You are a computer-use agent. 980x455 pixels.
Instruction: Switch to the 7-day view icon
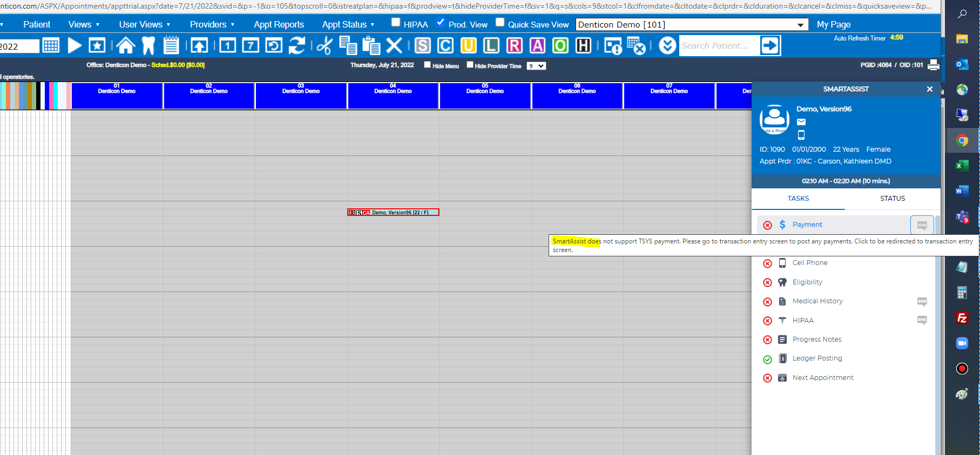tap(251, 46)
